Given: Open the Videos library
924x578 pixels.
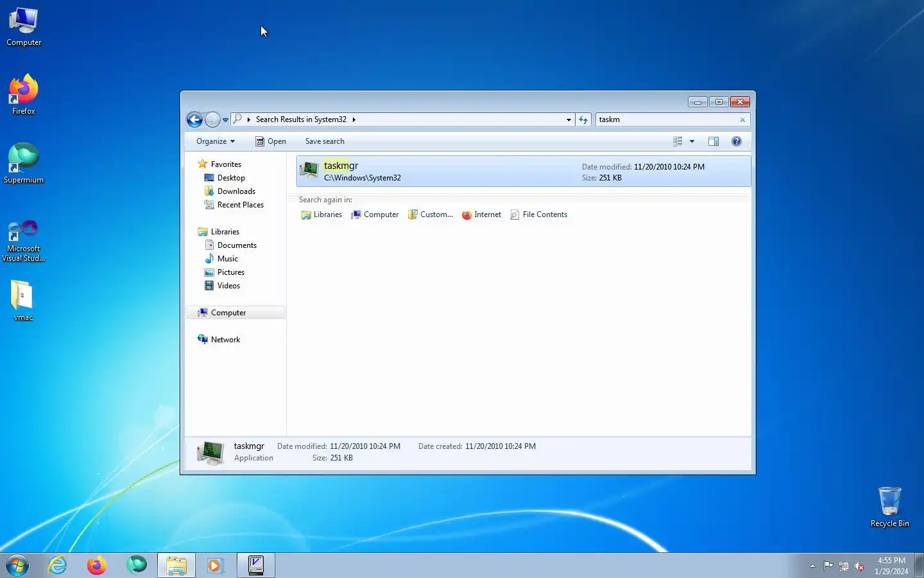Looking at the screenshot, I should [x=222, y=286].
